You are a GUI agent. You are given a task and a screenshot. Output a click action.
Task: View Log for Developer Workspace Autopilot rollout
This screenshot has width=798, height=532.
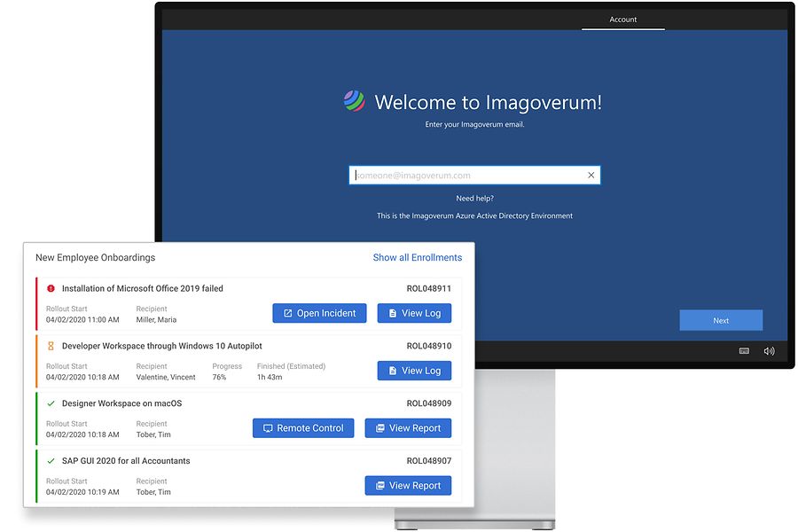[x=414, y=371]
